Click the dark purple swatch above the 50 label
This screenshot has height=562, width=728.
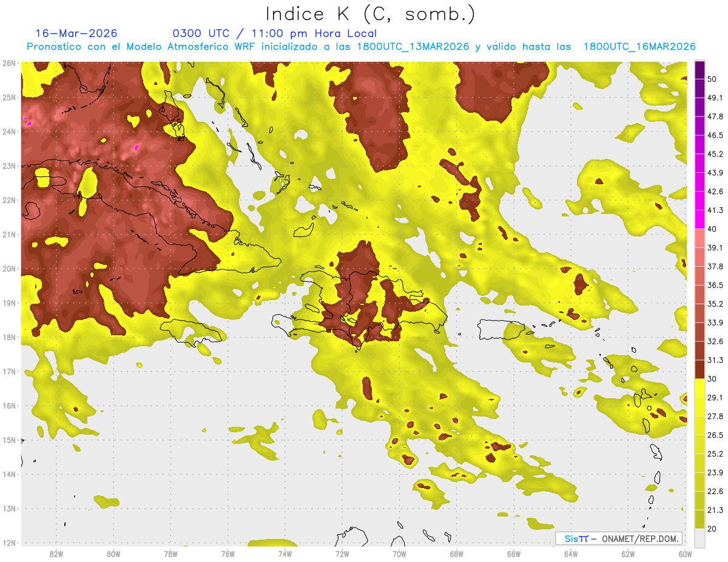click(x=699, y=70)
